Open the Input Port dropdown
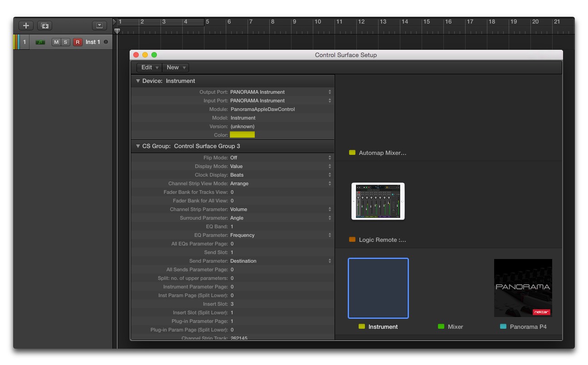Image resolution: width=588 pixels, height=365 pixels. 280,101
